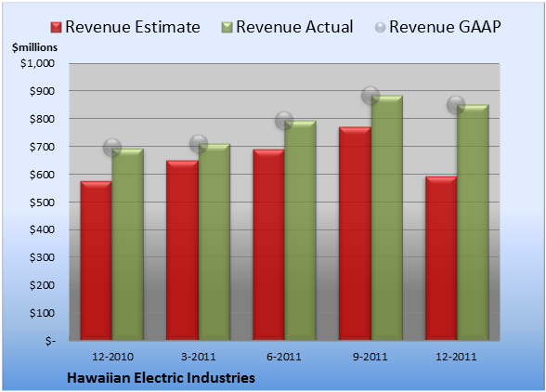Select the red estimate bar for 12-2010
This screenshot has width=546, height=392.
click(97, 261)
